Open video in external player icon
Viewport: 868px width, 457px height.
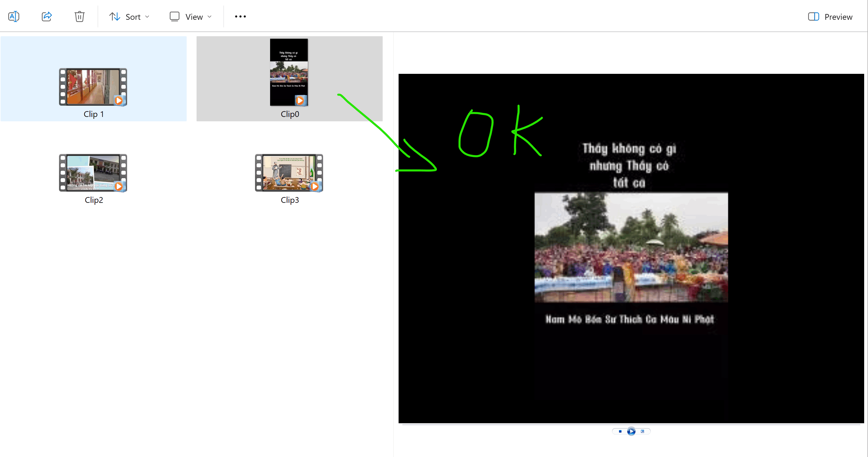pyautogui.click(x=643, y=431)
